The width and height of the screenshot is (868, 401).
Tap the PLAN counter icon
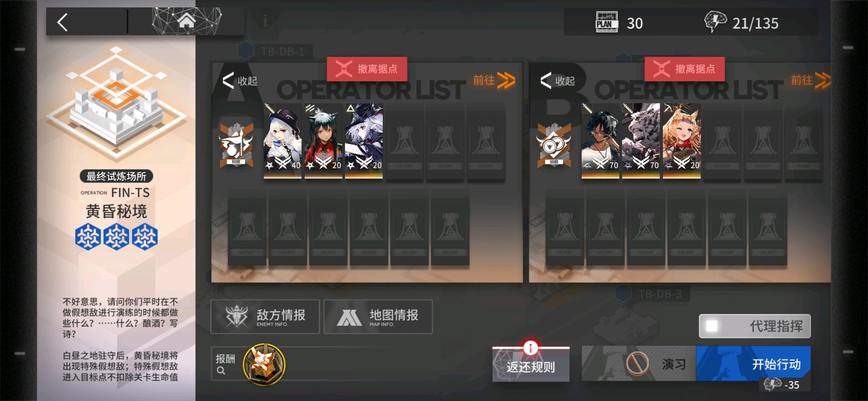[x=607, y=22]
